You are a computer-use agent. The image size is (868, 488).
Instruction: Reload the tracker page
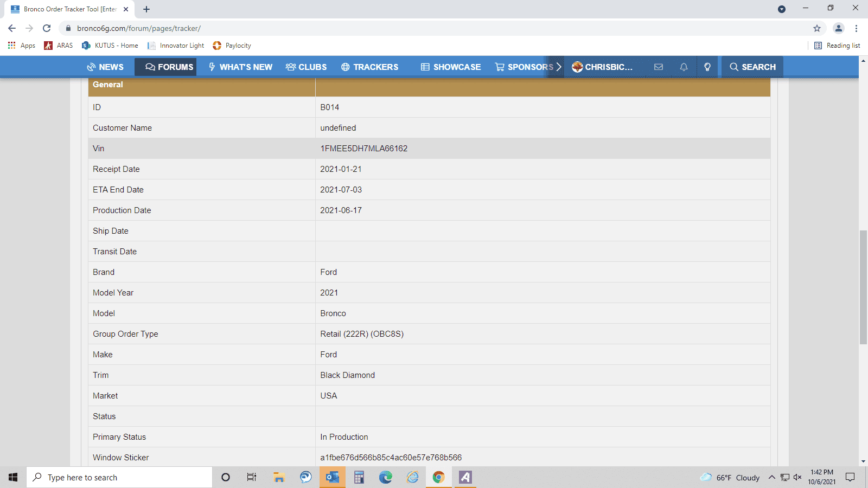47,28
